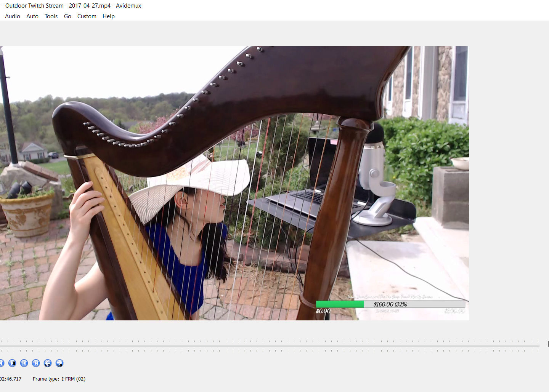Go to the first frame

tap(24, 363)
